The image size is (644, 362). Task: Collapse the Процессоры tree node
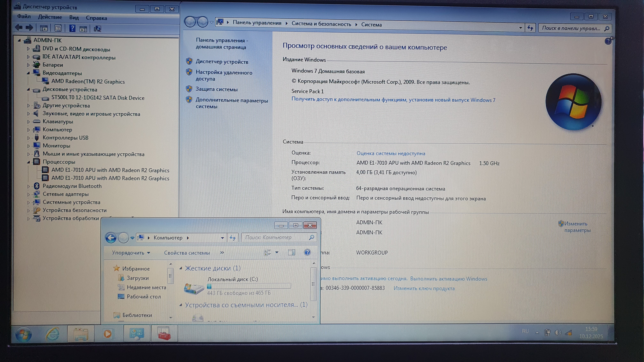[28, 162]
